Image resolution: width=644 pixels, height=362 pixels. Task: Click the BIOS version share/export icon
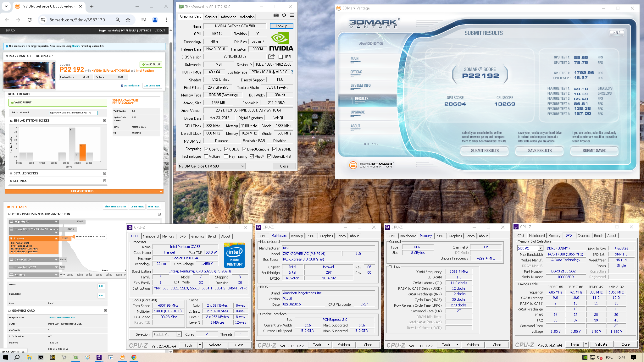pos(271,57)
